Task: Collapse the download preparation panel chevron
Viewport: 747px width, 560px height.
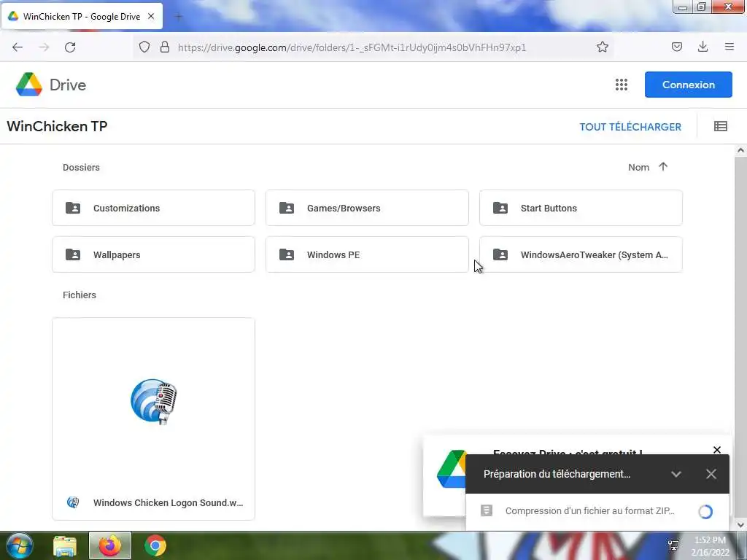Action: coord(676,474)
